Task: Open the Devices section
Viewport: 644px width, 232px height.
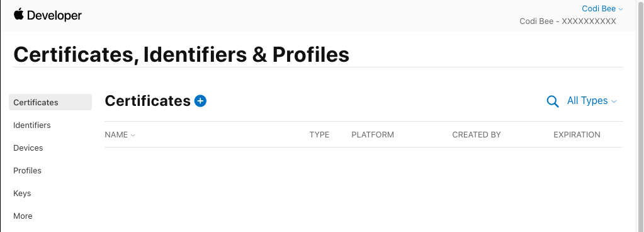Action: coord(28,148)
